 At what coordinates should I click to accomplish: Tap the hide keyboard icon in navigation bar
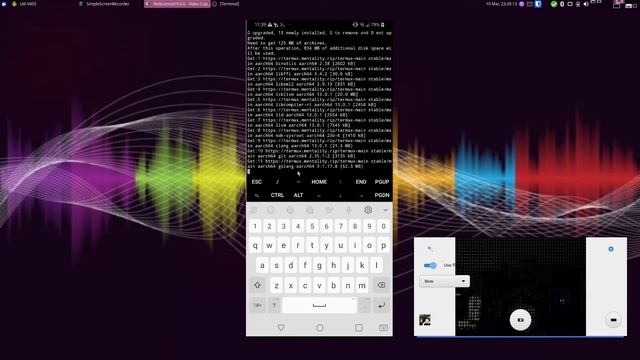click(x=383, y=328)
